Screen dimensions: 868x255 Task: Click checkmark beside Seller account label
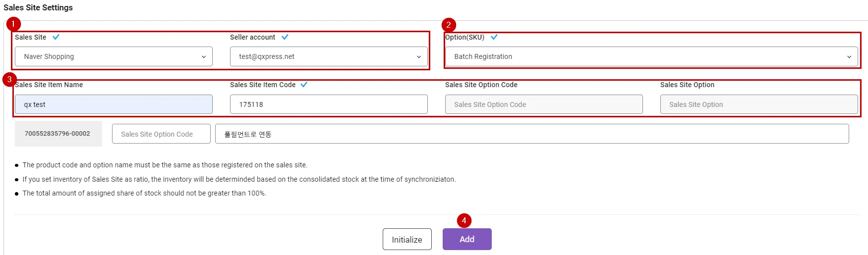(285, 37)
